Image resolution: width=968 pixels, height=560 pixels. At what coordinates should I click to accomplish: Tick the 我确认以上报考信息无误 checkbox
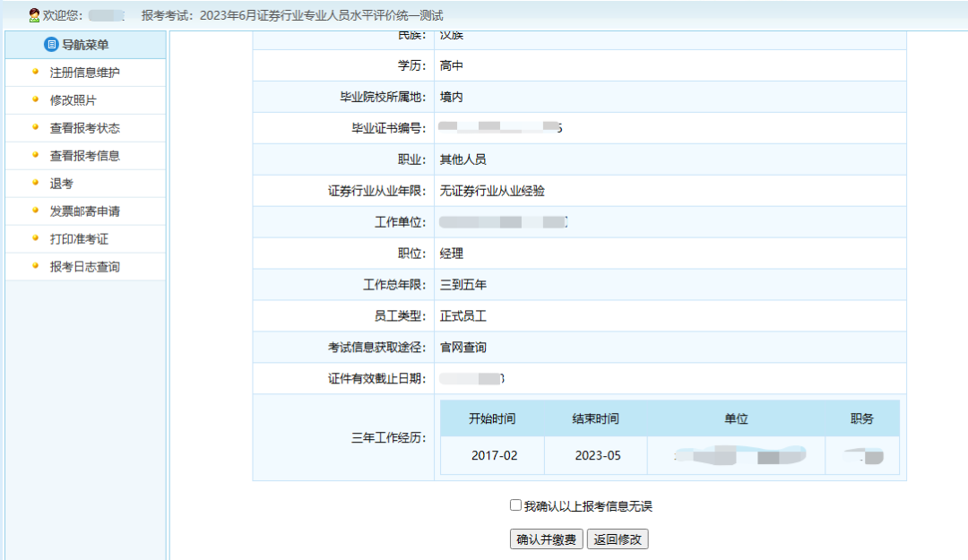[x=515, y=505]
